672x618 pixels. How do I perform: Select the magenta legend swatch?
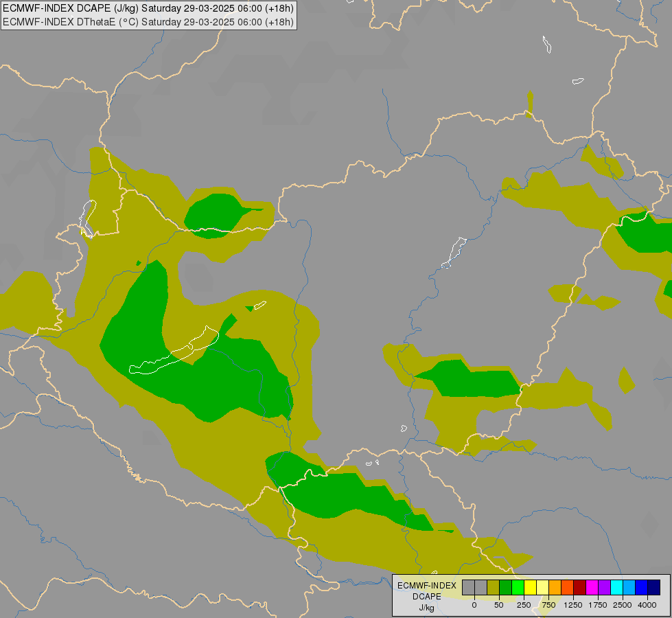coord(592,588)
